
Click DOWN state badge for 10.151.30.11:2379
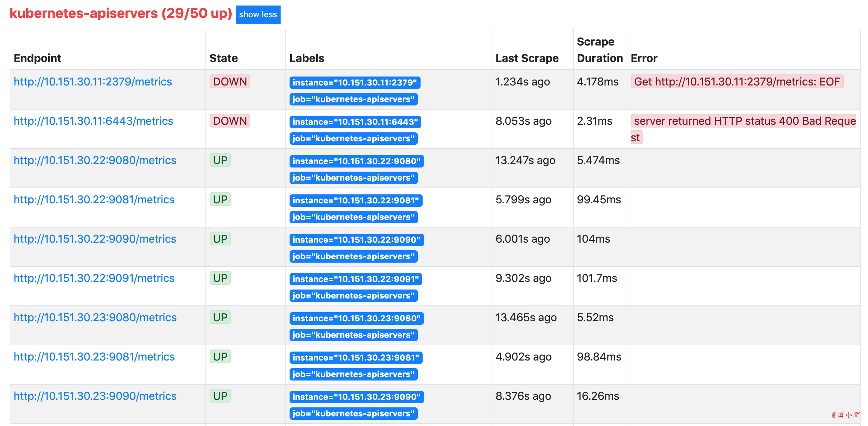(x=230, y=82)
